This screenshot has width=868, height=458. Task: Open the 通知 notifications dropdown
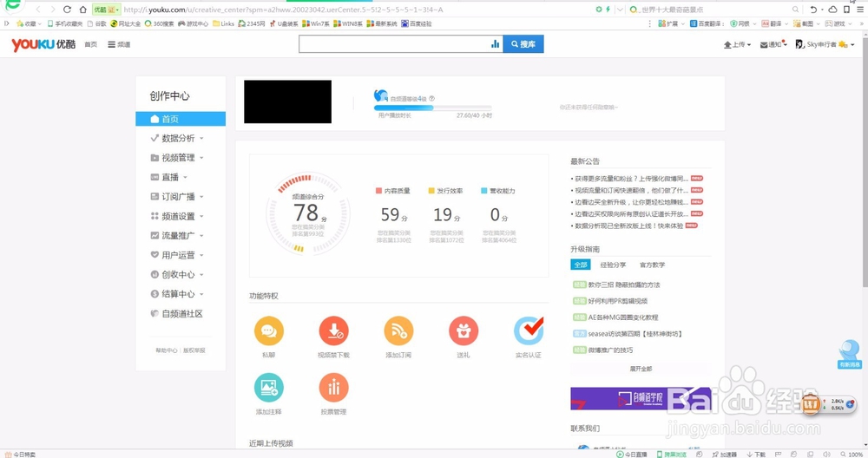[x=773, y=44]
